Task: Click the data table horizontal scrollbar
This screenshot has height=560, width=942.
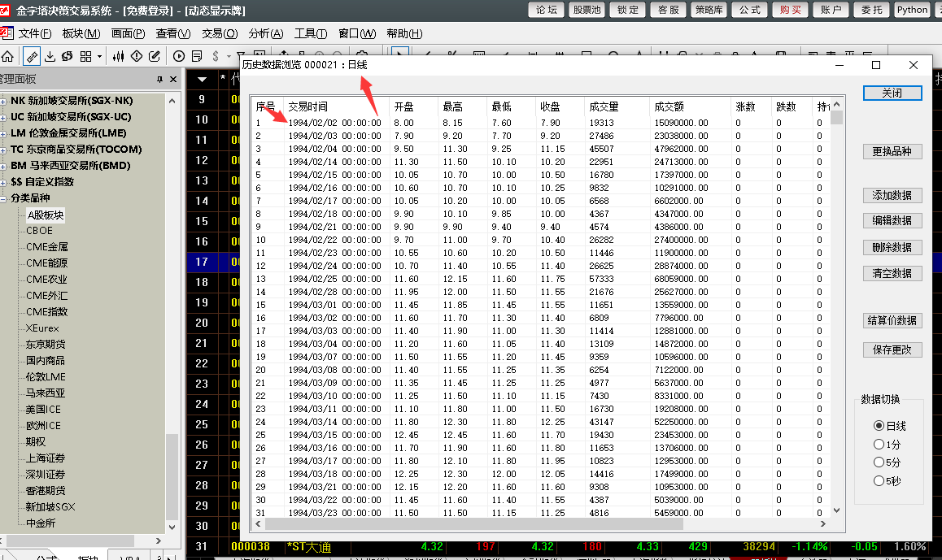Action: click(x=474, y=524)
